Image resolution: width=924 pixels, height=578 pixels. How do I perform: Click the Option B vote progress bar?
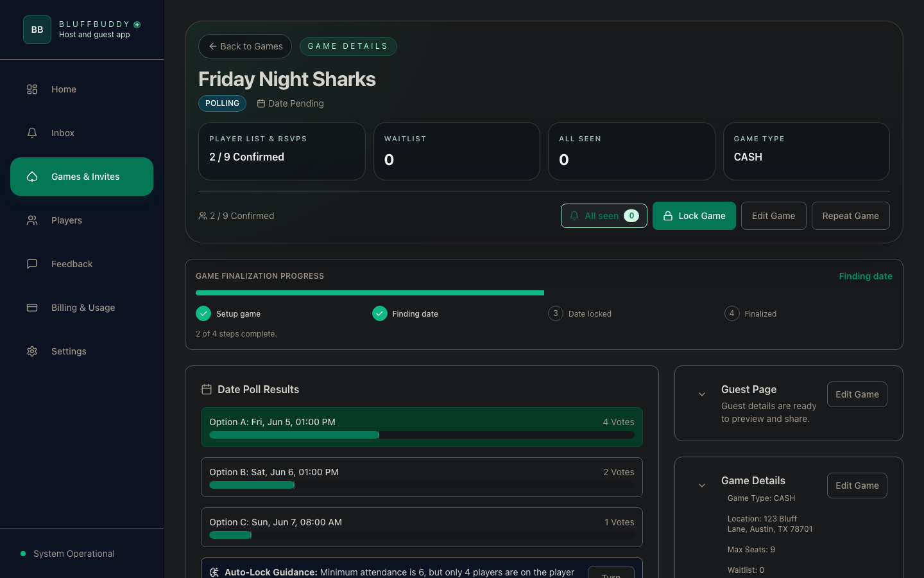click(422, 485)
